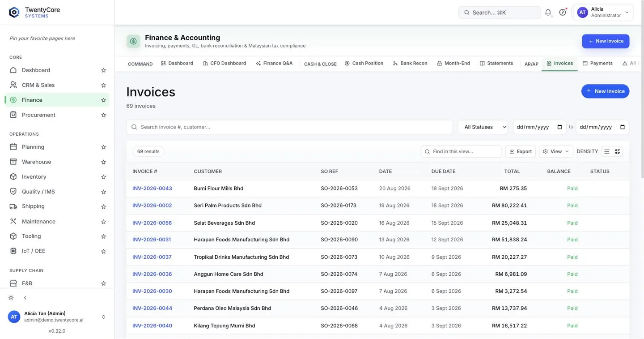Image resolution: width=644 pixels, height=339 pixels.
Task: Click the Find in this view field
Action: (461, 151)
